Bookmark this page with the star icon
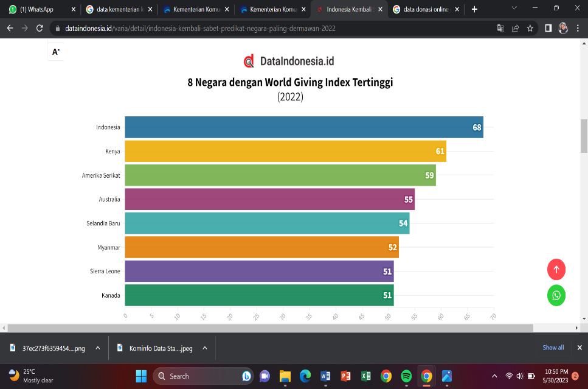The height and width of the screenshot is (389, 588). (530, 28)
